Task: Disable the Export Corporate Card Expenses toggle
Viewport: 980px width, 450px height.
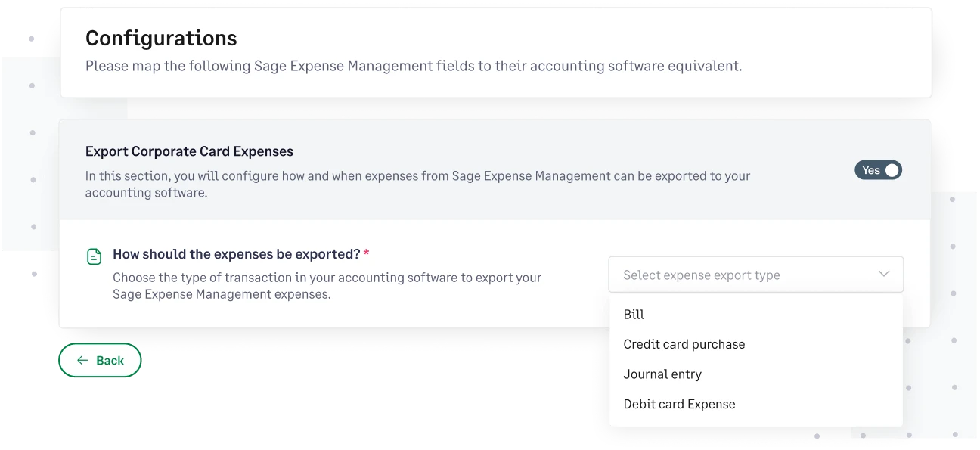Action: point(878,169)
